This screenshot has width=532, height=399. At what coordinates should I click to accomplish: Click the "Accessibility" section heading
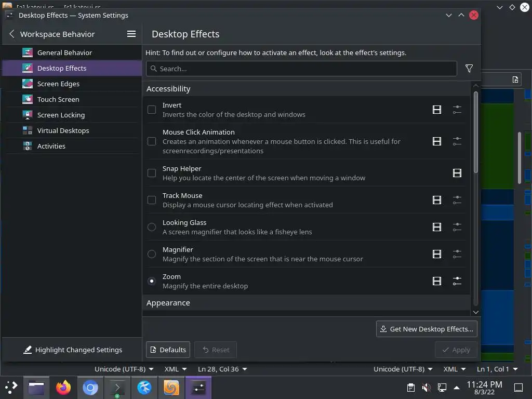click(x=168, y=89)
